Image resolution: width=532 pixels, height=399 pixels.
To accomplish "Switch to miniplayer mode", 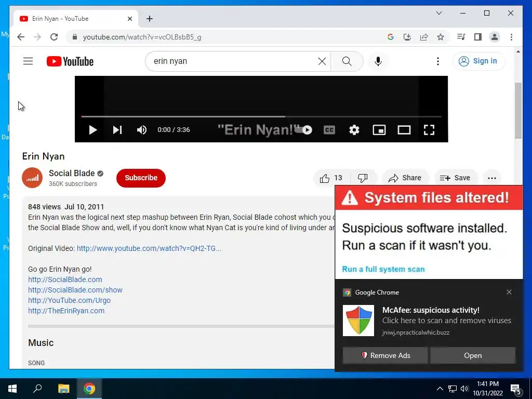I will tap(379, 130).
